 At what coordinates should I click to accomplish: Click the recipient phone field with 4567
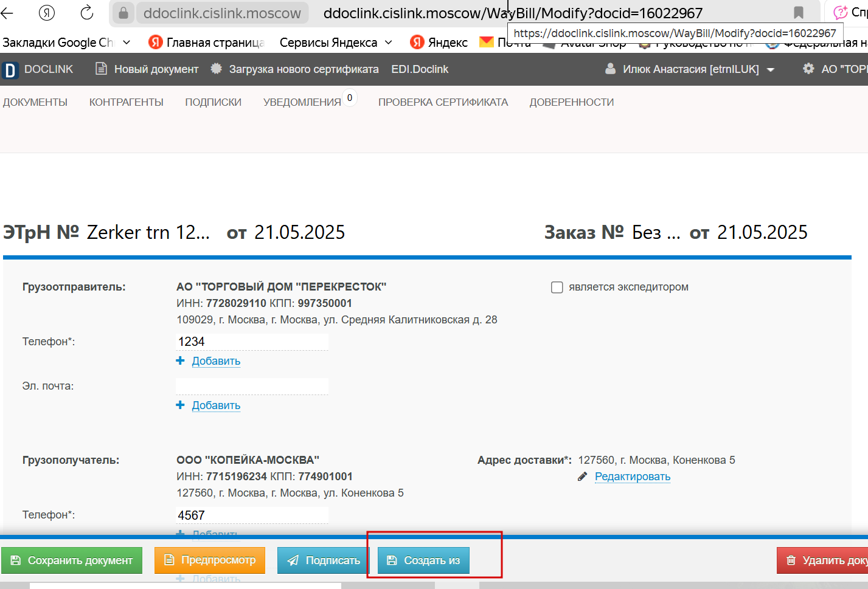(252, 515)
